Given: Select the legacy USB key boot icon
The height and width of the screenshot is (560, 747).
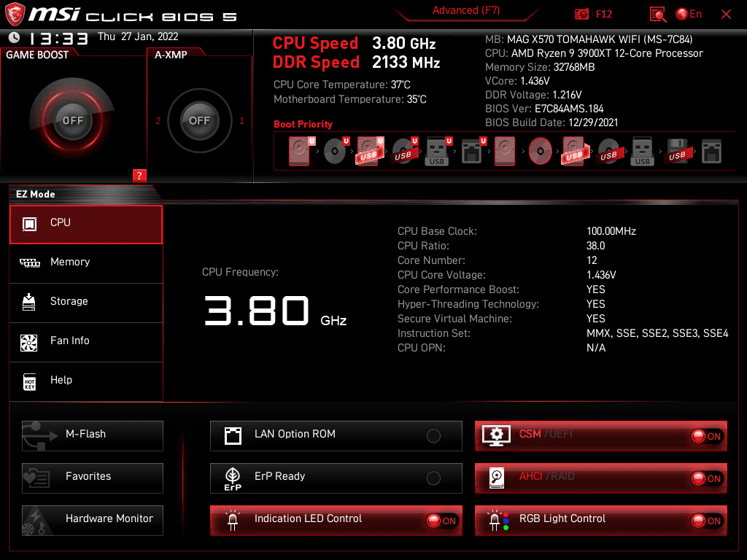Looking at the screenshot, I should point(642,151).
